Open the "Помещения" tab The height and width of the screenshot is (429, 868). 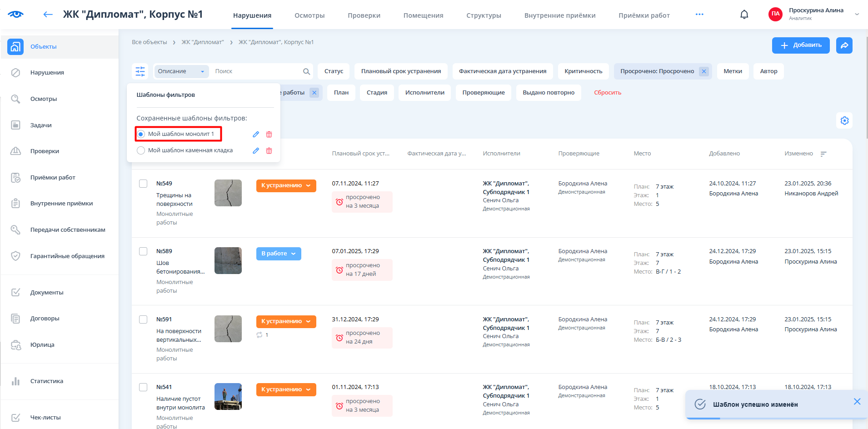[x=423, y=15]
